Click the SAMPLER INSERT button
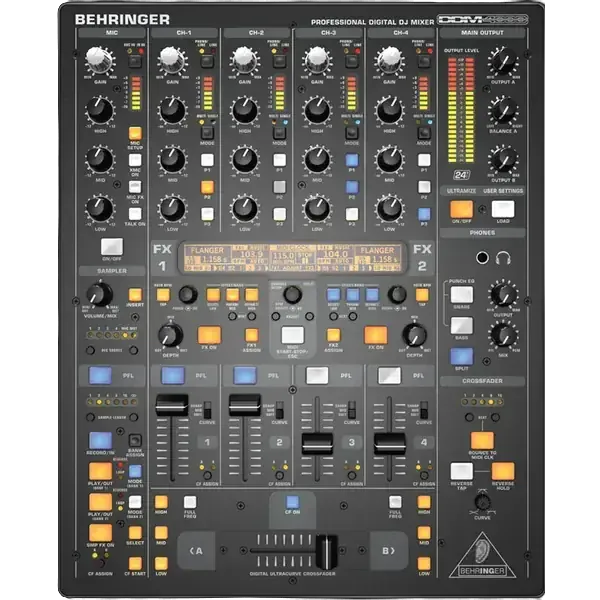 click(x=135, y=295)
